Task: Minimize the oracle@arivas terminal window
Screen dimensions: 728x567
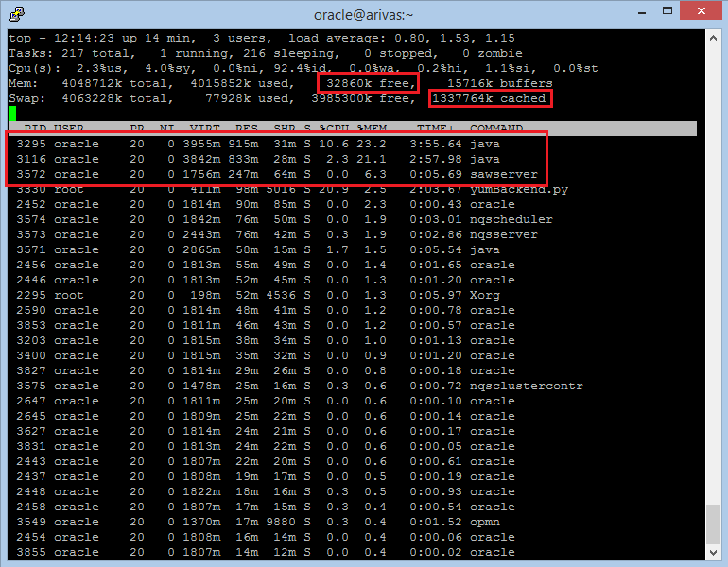Action: [x=642, y=12]
